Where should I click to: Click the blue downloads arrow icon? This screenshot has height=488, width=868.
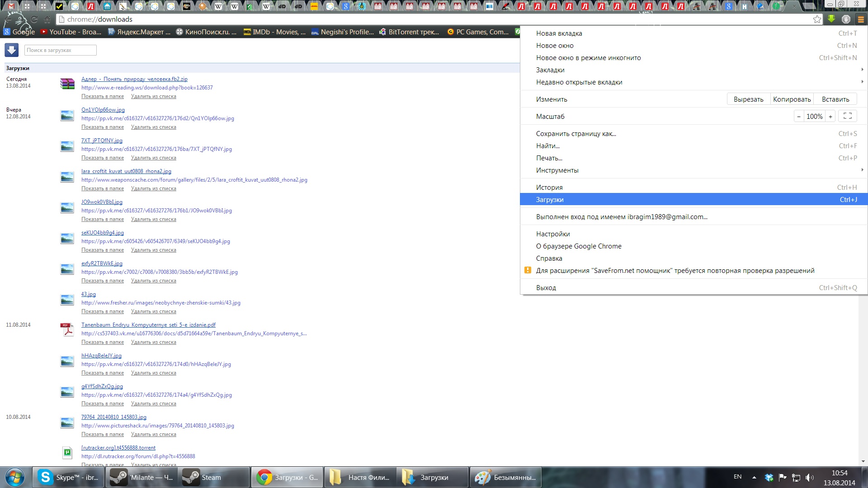coord(12,50)
